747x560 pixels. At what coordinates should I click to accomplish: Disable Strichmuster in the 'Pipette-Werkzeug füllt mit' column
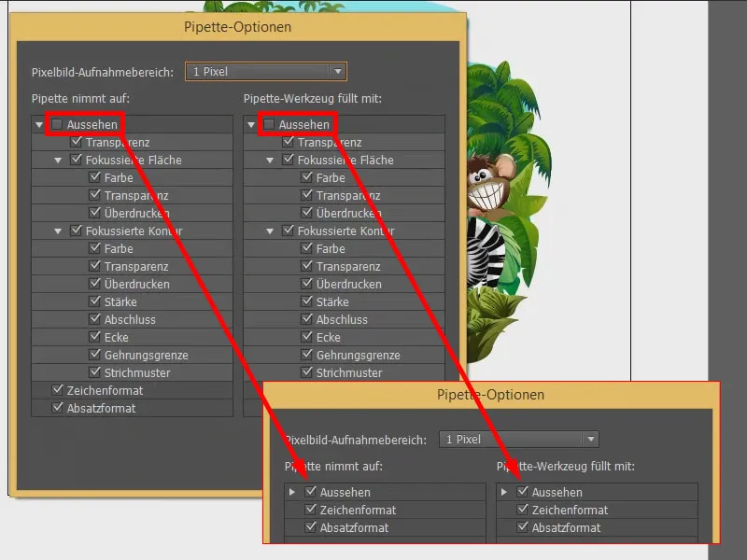click(307, 371)
